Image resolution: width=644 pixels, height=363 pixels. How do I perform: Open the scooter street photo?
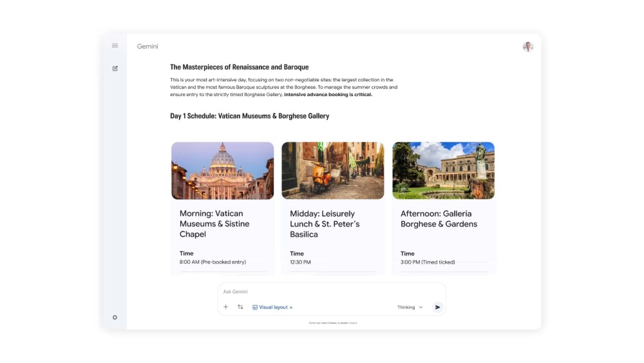tap(333, 171)
